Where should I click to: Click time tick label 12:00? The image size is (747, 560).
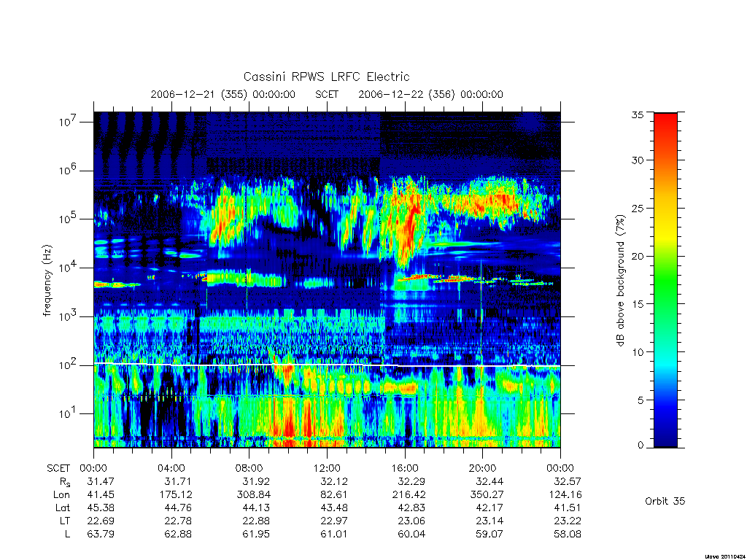click(x=327, y=469)
